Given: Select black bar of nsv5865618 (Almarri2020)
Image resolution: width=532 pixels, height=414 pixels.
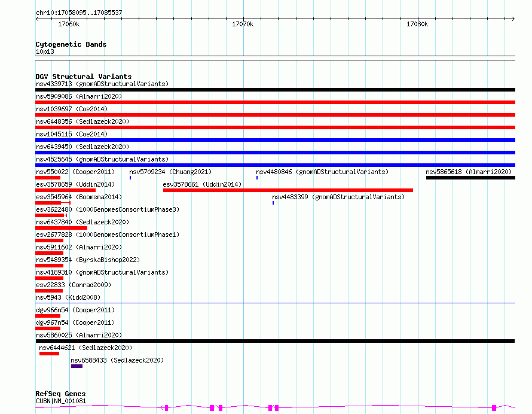Looking at the screenshot, I should [470, 178].
